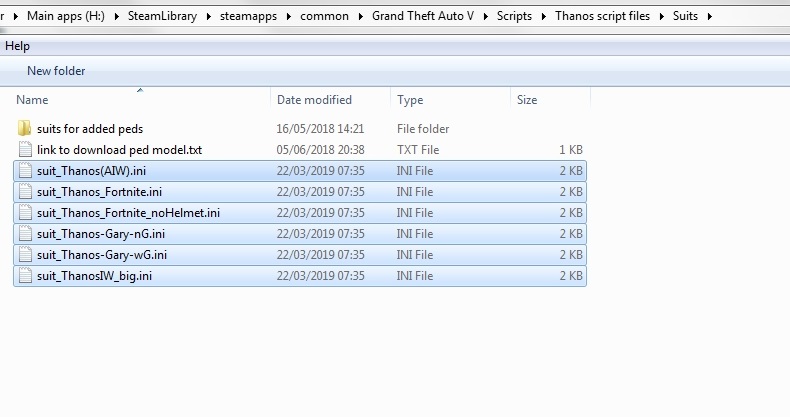Screen dimensions: 790x417
Task: Expand the arrow after Suits in path
Action: 709,17
